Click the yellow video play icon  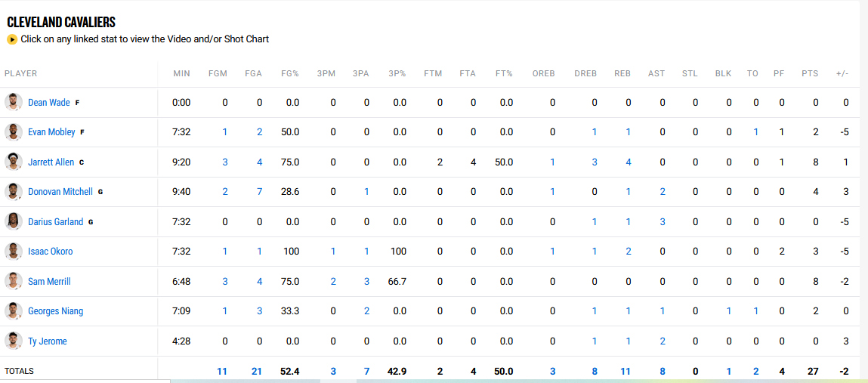(x=12, y=39)
